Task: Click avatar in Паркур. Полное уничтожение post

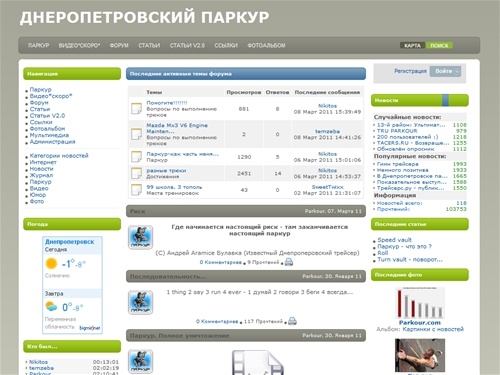Action: (140, 361)
